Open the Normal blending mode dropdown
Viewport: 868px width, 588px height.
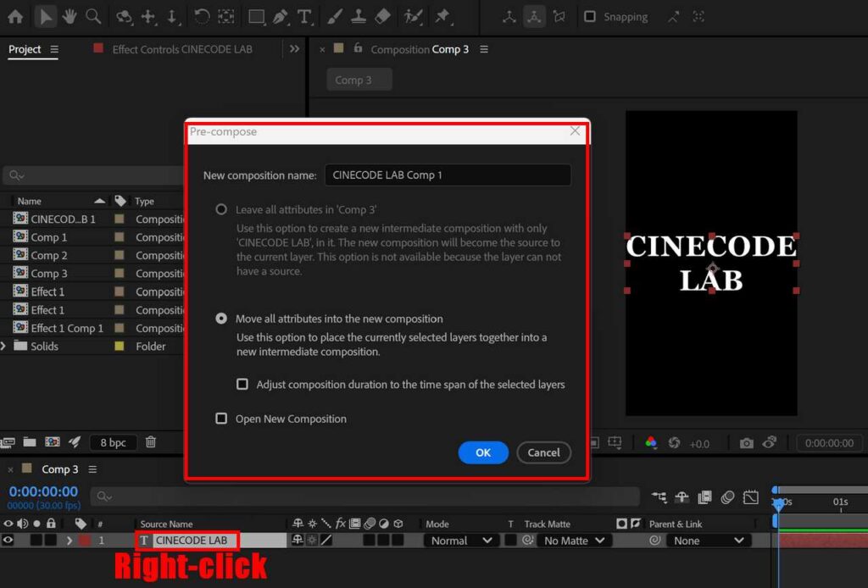(462, 541)
